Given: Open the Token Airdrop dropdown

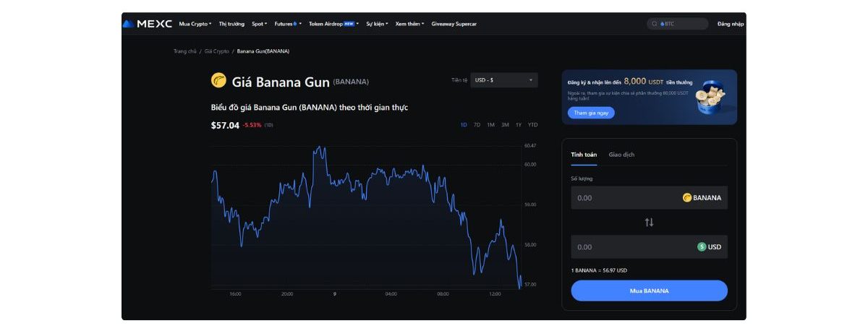Looking at the screenshot, I should point(333,24).
